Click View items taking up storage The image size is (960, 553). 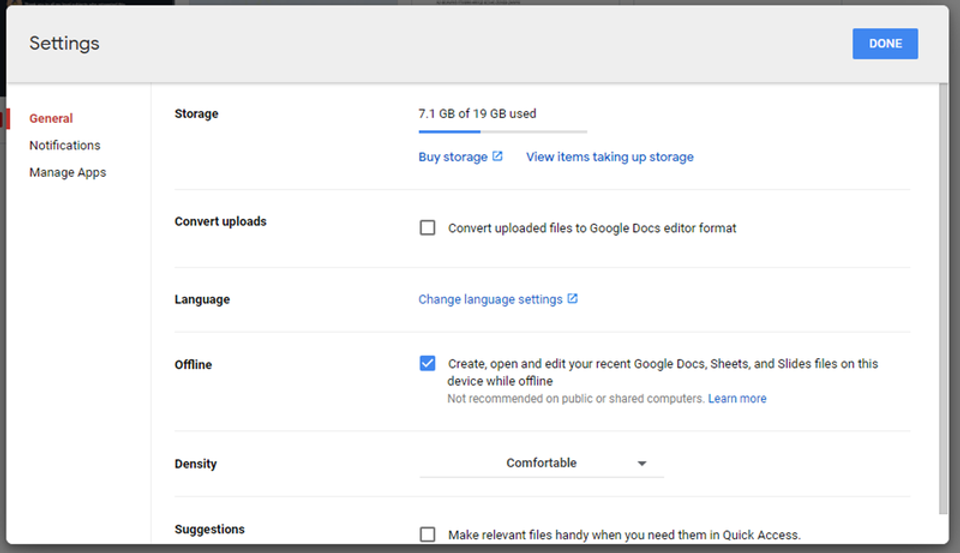point(609,157)
